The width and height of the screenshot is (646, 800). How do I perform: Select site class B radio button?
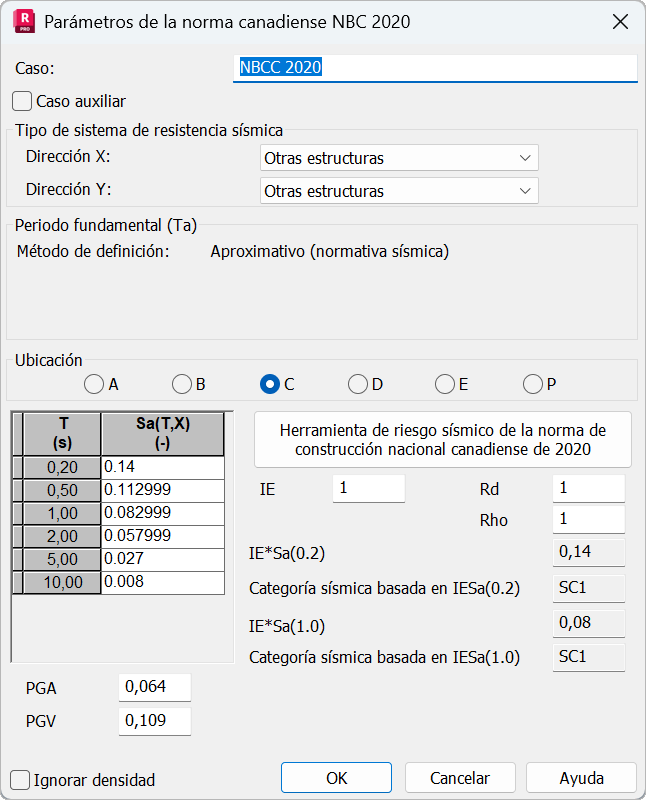182,384
